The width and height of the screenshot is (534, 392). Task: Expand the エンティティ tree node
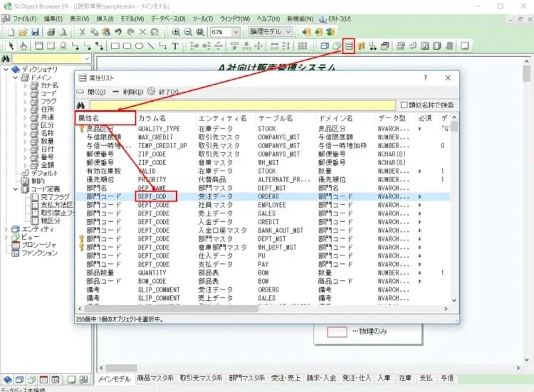click(7, 229)
